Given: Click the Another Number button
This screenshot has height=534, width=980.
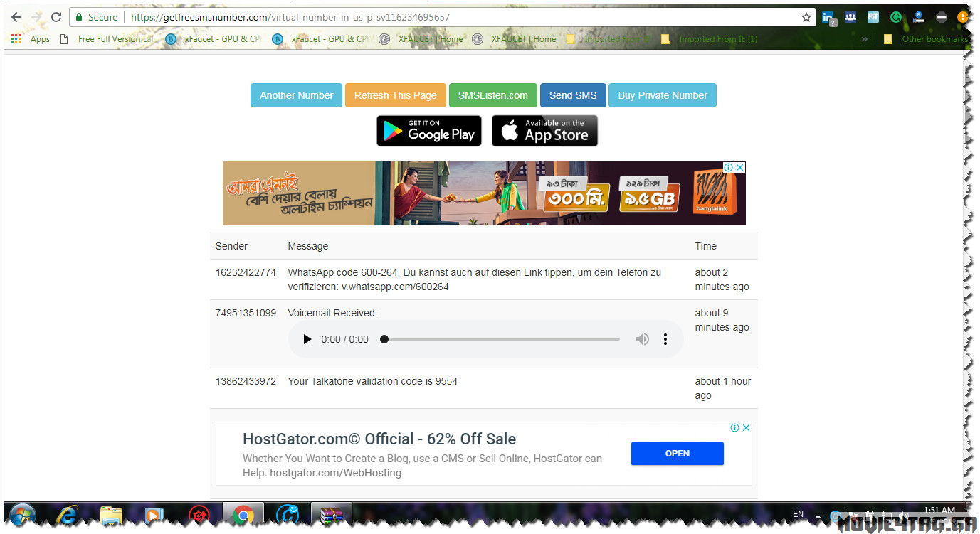Looking at the screenshot, I should pyautogui.click(x=296, y=95).
